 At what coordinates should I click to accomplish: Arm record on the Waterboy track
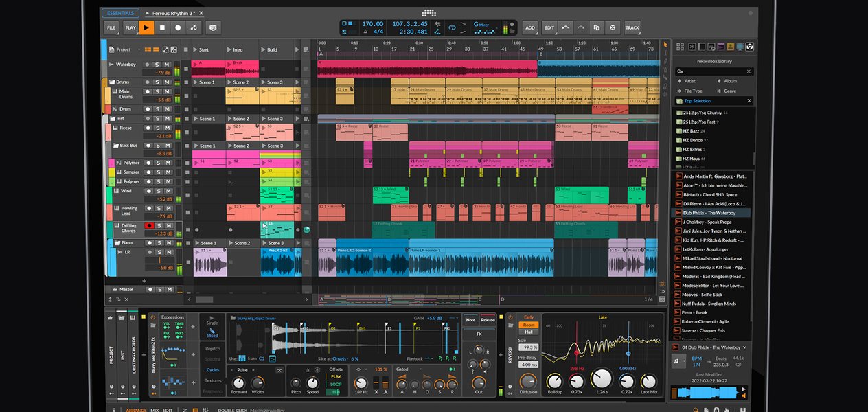[x=148, y=64]
